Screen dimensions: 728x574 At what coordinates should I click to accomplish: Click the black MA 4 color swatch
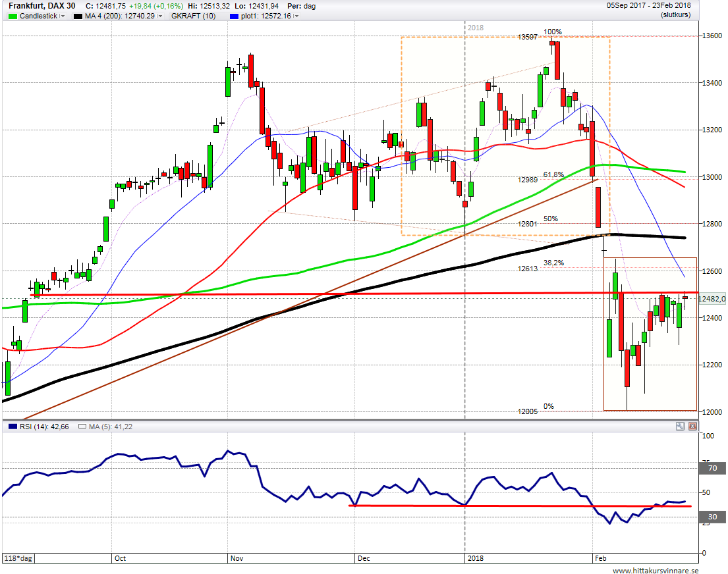[x=78, y=16]
